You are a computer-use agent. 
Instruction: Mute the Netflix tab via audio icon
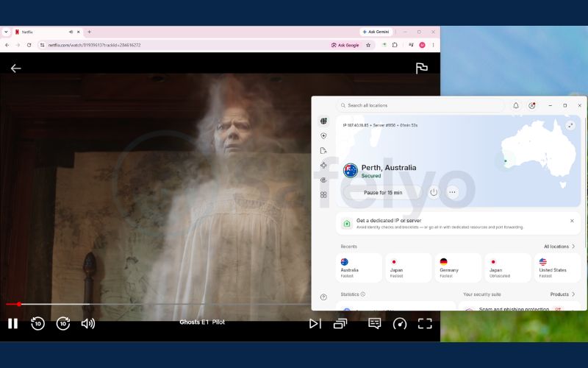point(71,32)
